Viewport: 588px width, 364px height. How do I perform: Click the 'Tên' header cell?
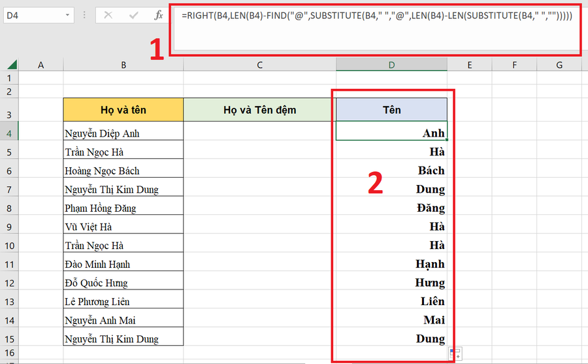pyautogui.click(x=391, y=110)
